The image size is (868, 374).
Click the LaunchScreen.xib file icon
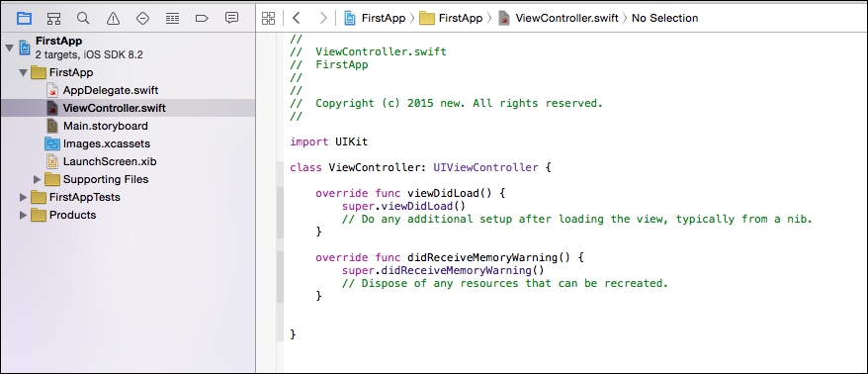click(x=52, y=161)
